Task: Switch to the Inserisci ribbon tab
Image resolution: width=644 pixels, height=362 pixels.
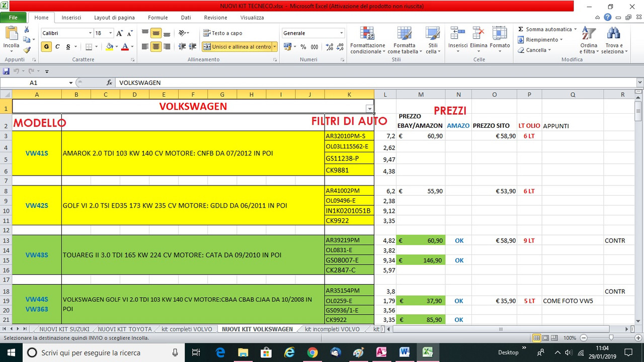Action: 71,18
